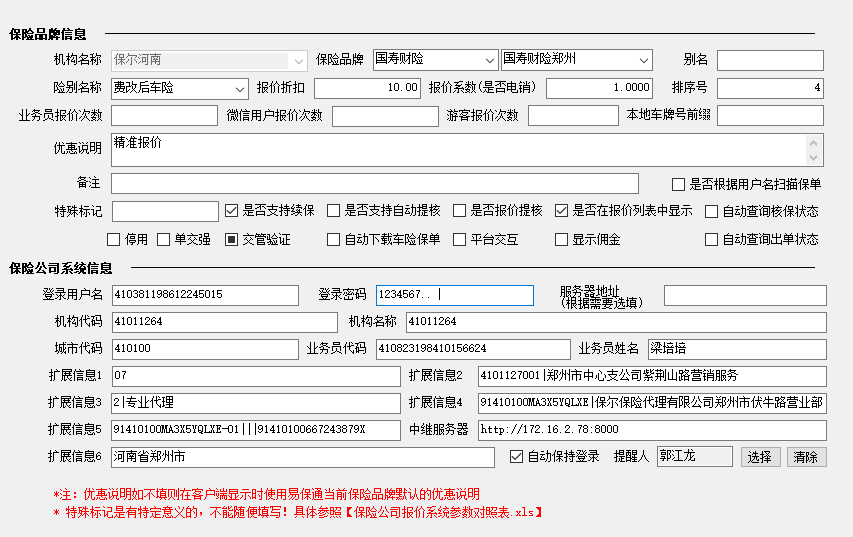Focus the 特殊标记 input field
The height and width of the screenshot is (537, 853).
tap(165, 212)
